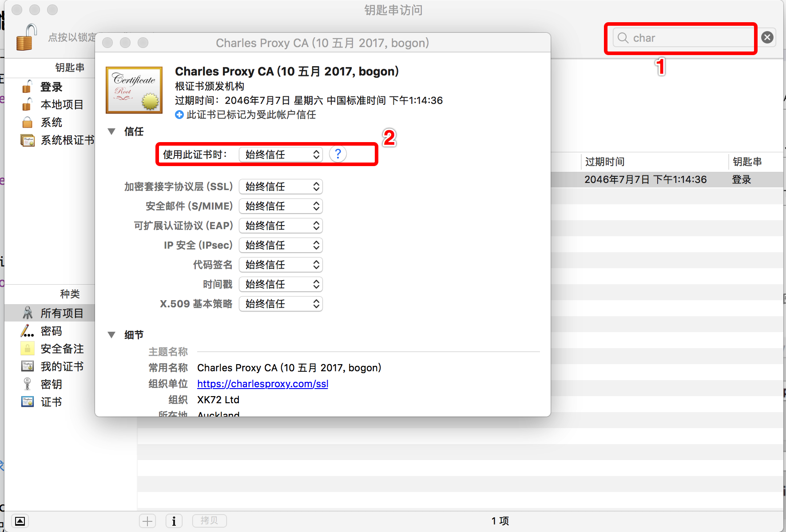Click the 系统根证书 certificate icon
Viewport: 786px width, 532px height.
click(x=27, y=140)
